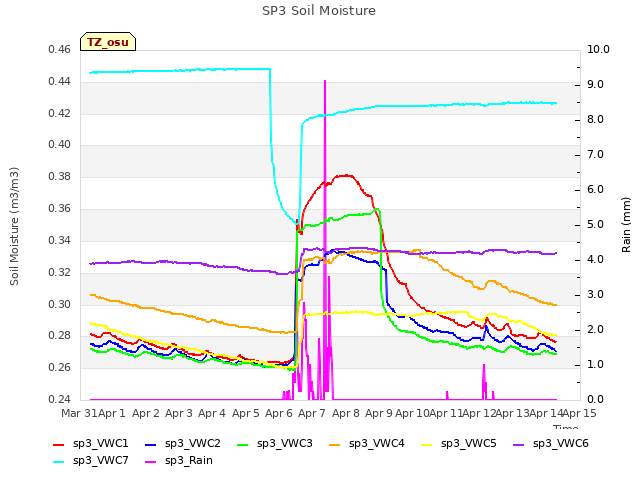Image resolution: width=640 pixels, height=480 pixels.
Task: Click the 0.36 left axis value
Action: tap(60, 209)
